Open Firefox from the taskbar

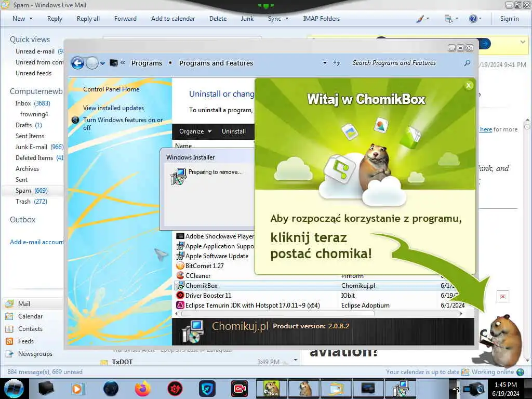[143, 389]
